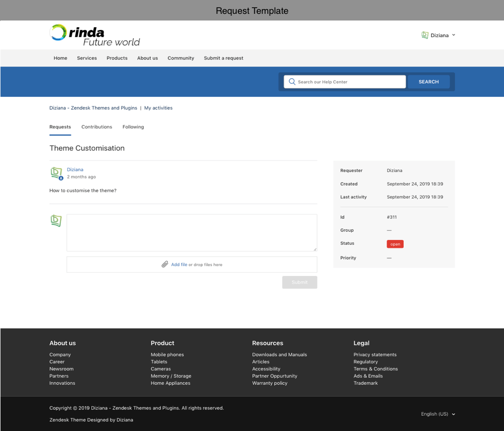Click the magnifier icon in search box
Screen dimensions: 504x431
(x=292, y=82)
